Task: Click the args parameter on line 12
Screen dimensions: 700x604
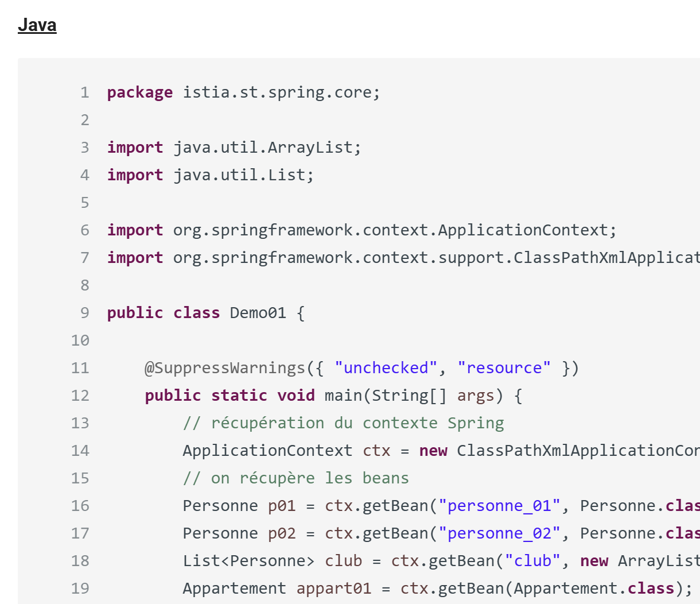Action: coord(476,396)
